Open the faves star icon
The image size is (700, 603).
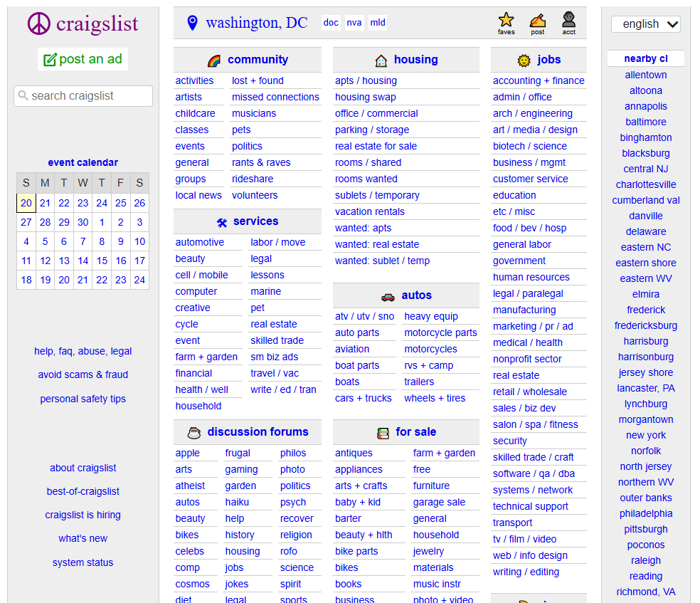tap(506, 20)
